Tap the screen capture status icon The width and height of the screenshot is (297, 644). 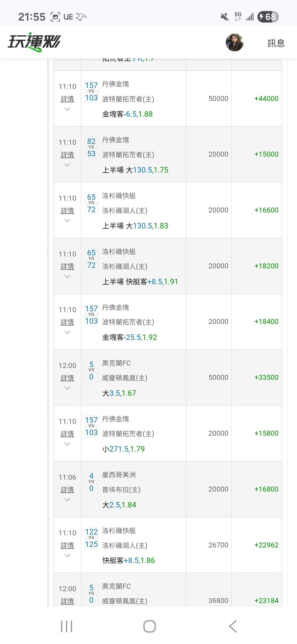pyautogui.click(x=55, y=17)
